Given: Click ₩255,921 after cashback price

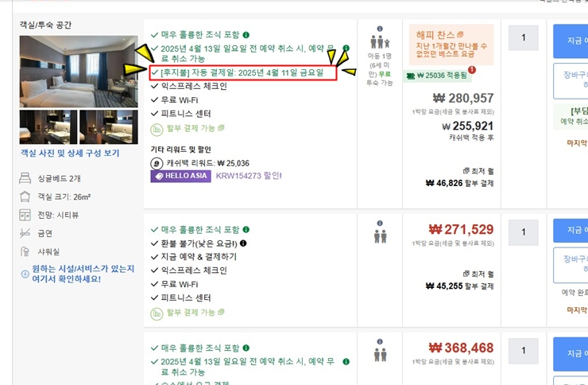Looking at the screenshot, I should tap(468, 126).
